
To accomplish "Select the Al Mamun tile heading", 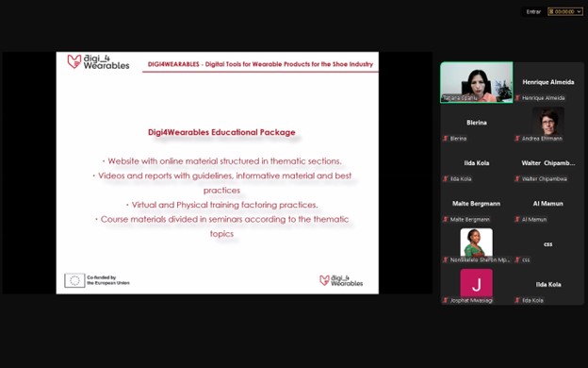I will (547, 204).
